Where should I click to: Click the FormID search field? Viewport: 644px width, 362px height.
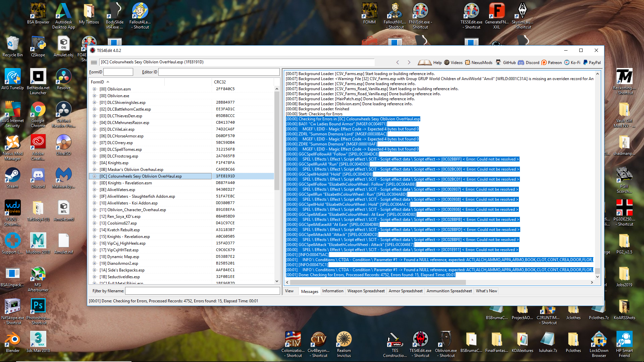pos(118,72)
